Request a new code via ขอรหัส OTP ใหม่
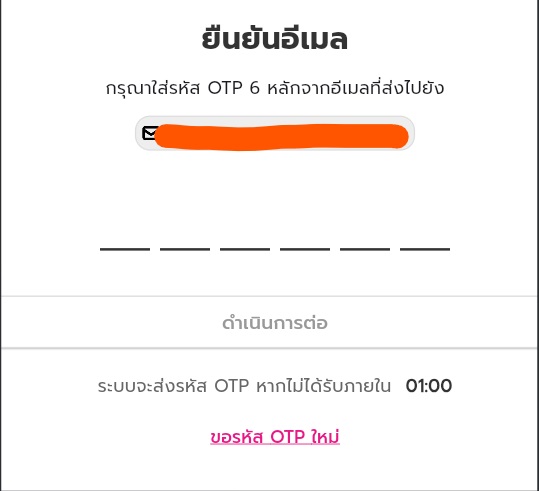Screen dimensions: 539x491 tap(275, 437)
